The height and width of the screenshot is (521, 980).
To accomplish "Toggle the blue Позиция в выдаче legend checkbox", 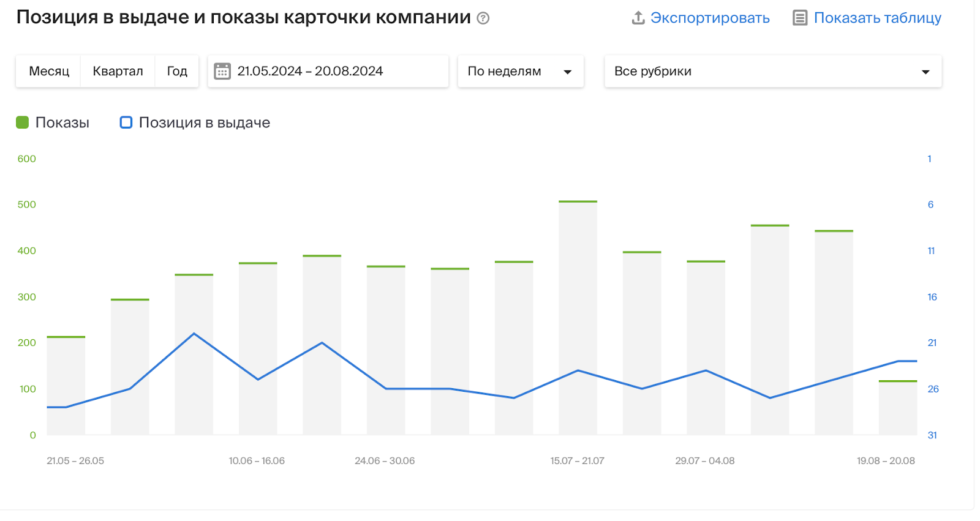I will coord(126,122).
